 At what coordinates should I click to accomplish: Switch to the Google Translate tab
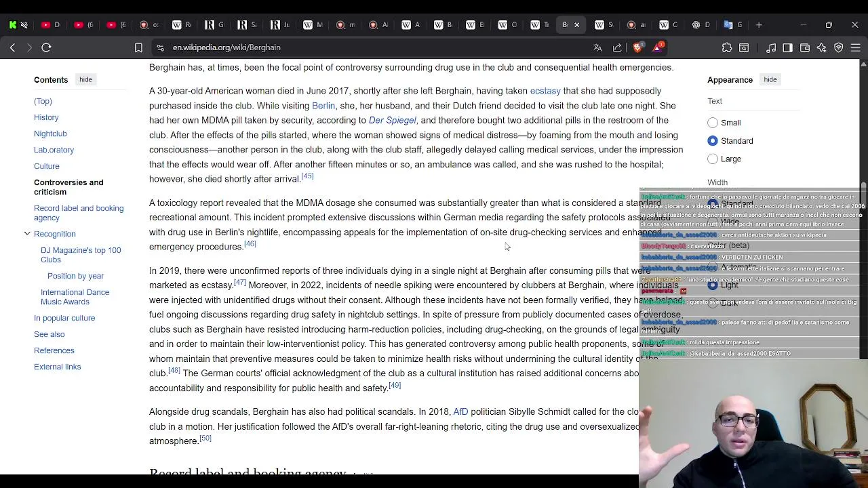[x=733, y=25]
